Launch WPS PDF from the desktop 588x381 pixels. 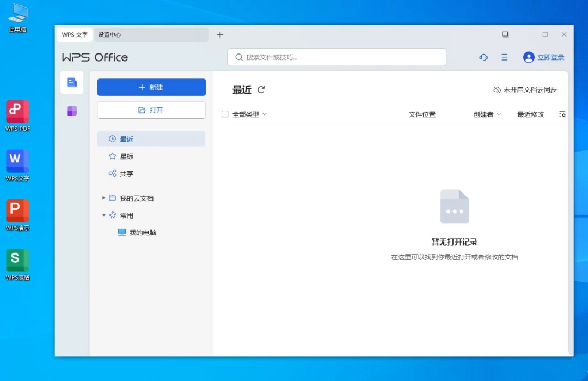click(x=17, y=116)
